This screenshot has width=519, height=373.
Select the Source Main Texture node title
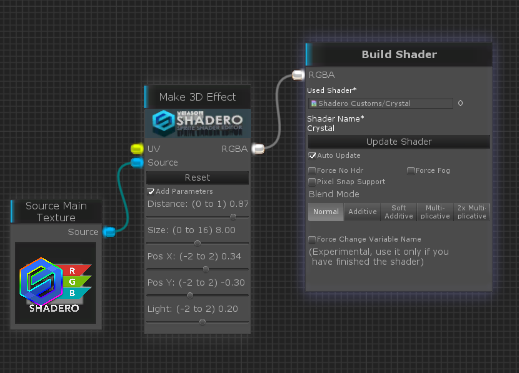(x=56, y=212)
